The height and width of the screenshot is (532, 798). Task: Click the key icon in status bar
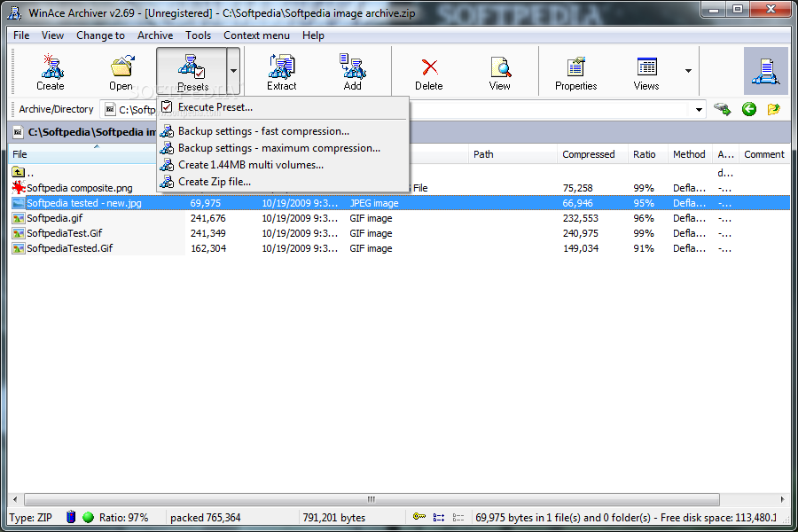pos(419,517)
